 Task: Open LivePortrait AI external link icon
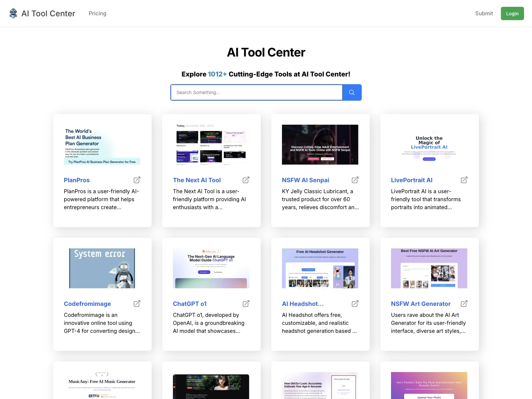pyautogui.click(x=464, y=180)
